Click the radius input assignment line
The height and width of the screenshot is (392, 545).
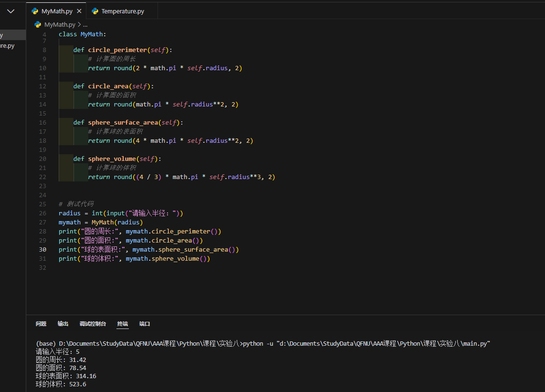pyautogui.click(x=121, y=213)
